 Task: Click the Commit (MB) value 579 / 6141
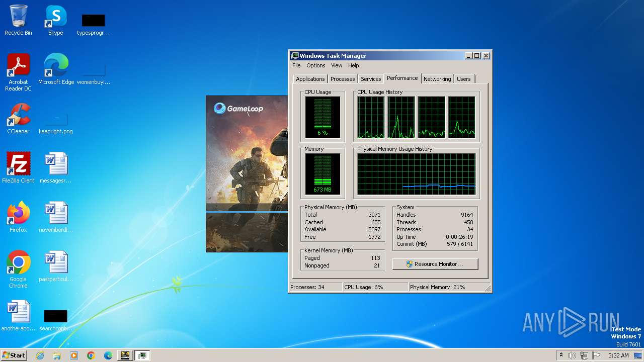459,244
